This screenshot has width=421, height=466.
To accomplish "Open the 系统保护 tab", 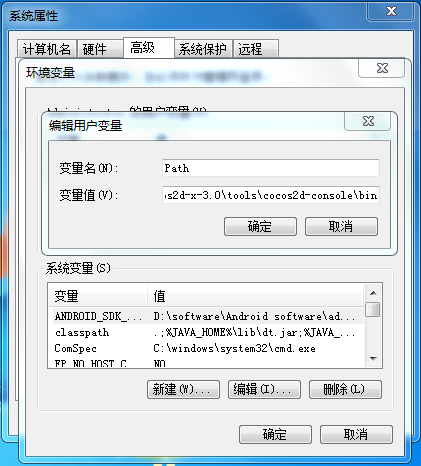I will click(x=203, y=49).
